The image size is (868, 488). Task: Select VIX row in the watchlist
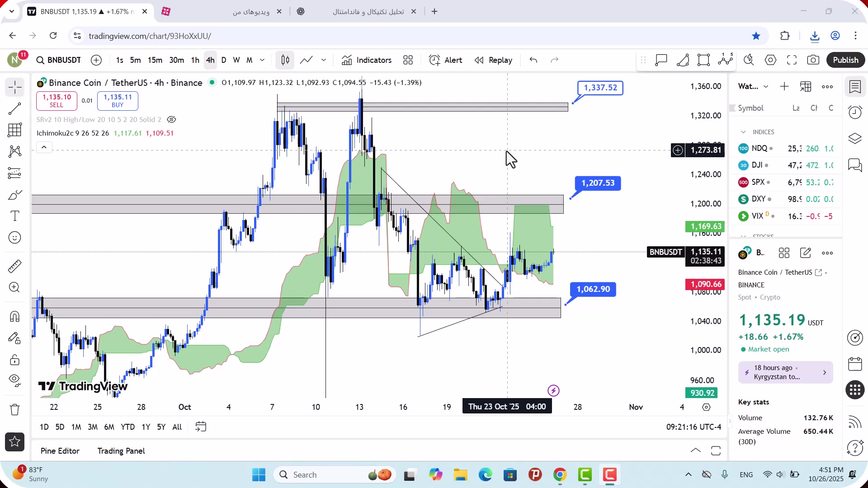click(x=786, y=216)
